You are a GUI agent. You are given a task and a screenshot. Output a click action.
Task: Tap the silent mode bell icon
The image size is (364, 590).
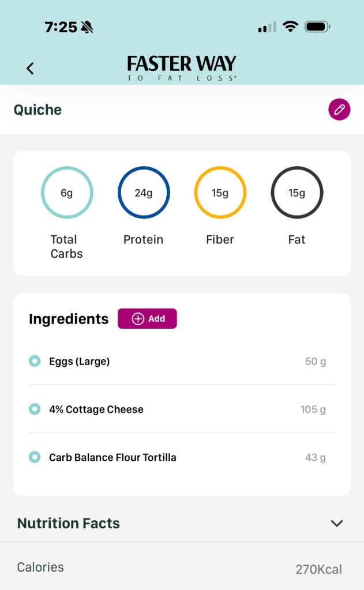[x=87, y=27]
